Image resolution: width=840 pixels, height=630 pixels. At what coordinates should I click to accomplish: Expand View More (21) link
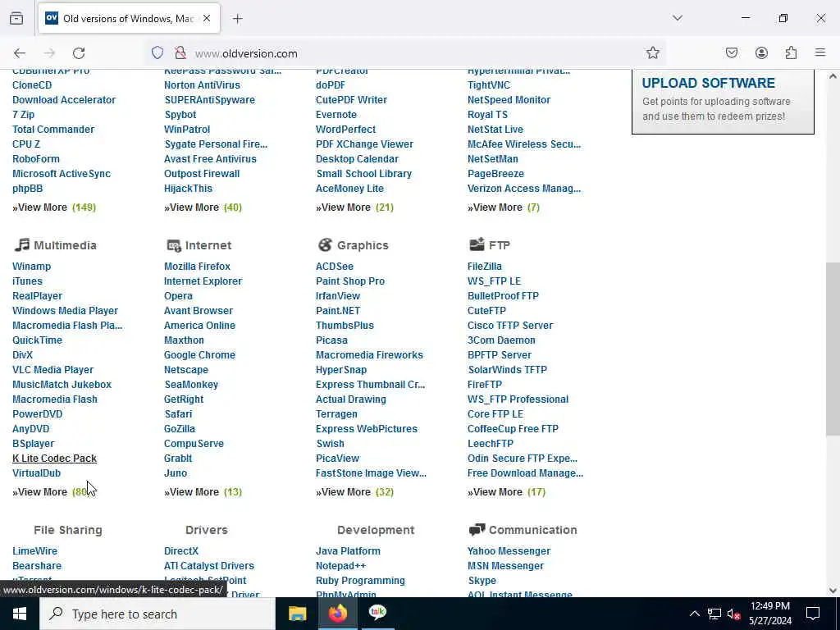tap(354, 208)
